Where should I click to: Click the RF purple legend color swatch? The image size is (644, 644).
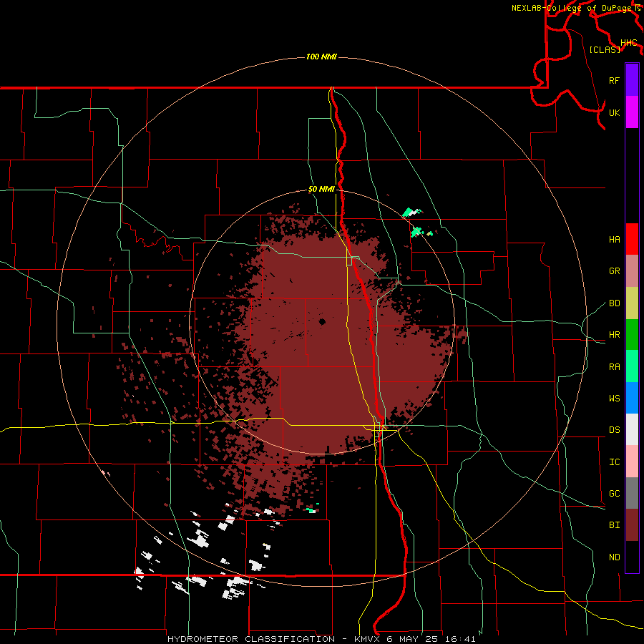(632, 80)
